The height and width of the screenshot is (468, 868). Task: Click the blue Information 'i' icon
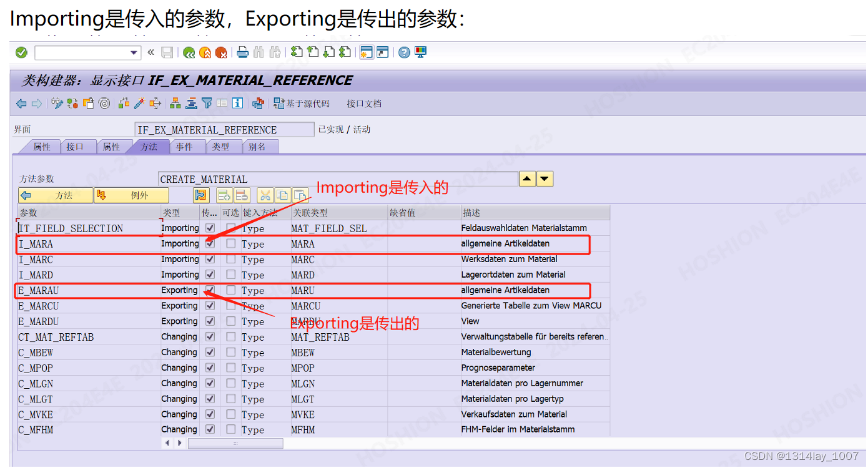point(237,104)
